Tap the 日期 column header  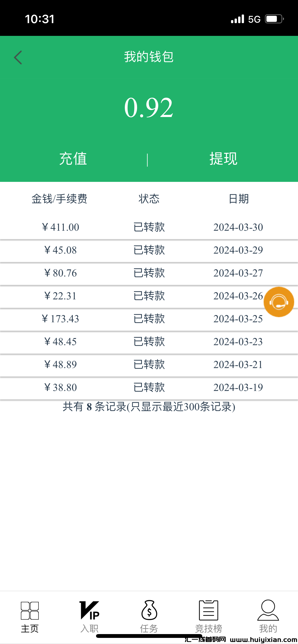point(239,199)
